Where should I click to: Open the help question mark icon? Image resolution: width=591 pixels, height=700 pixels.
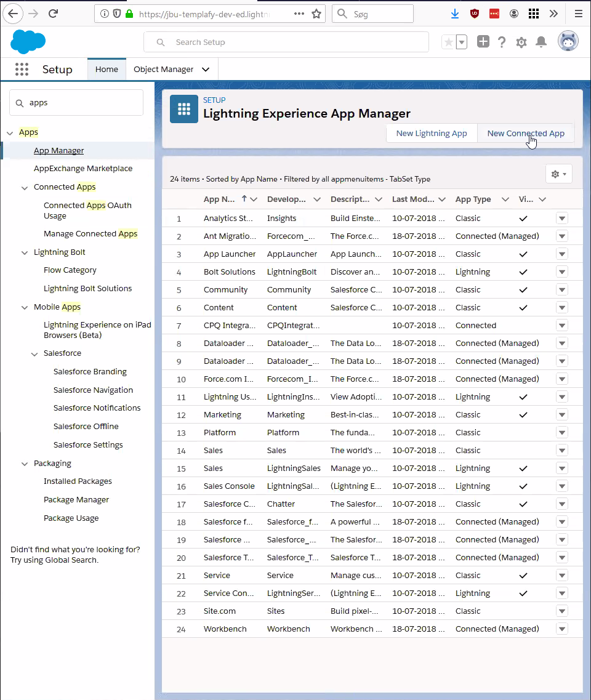point(502,42)
